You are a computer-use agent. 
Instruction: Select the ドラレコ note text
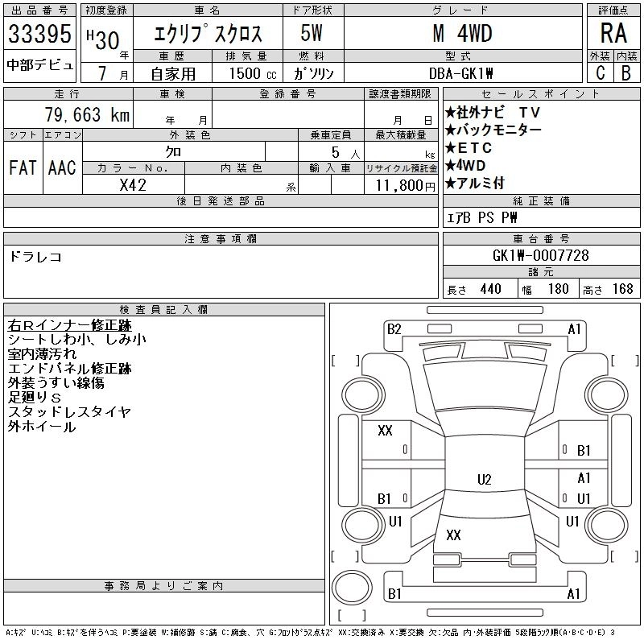tap(36, 257)
